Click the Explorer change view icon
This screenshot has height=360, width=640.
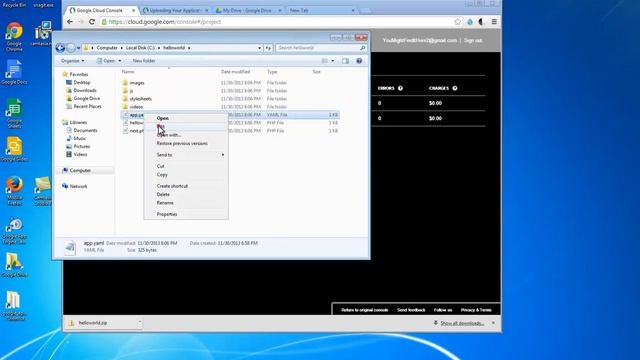tap(324, 61)
